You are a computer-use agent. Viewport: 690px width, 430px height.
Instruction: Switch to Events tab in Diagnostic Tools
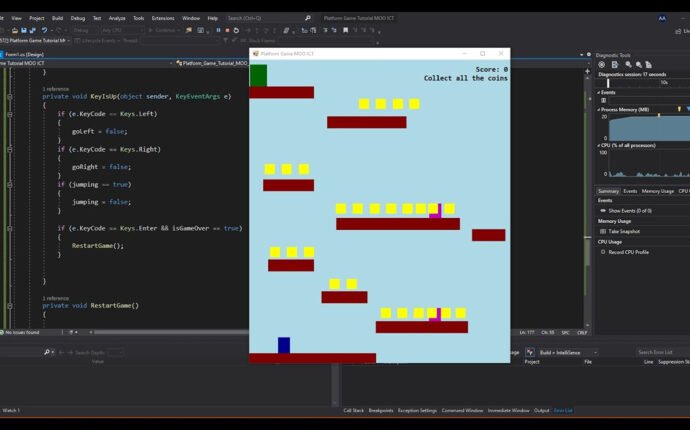[x=630, y=191]
